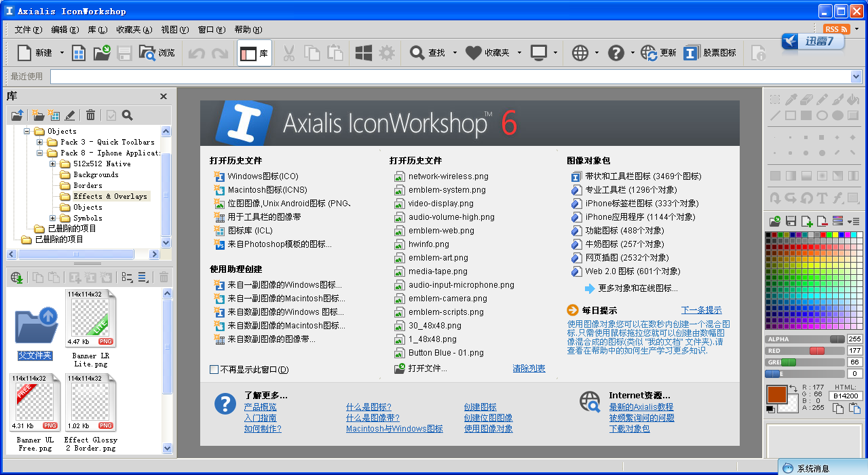
Task: Click the 浏览 browse folder icon
Action: pos(147,52)
